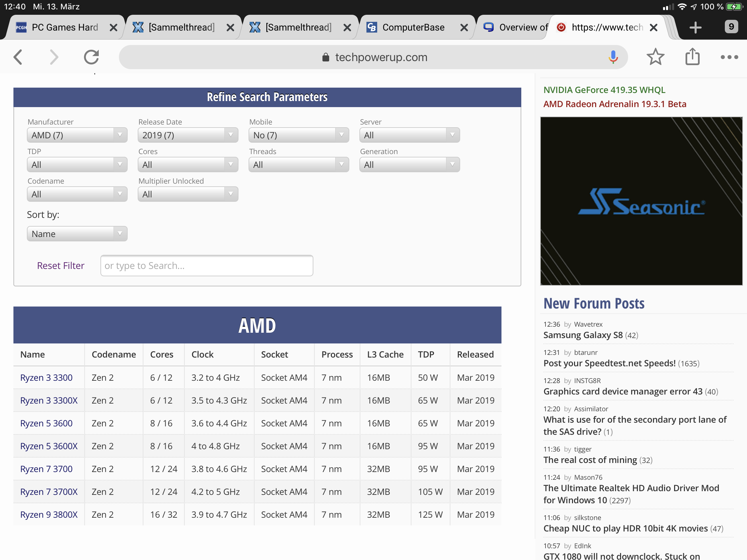Image resolution: width=747 pixels, height=560 pixels.
Task: Open the Cores filter dropdown
Action: (x=188, y=165)
